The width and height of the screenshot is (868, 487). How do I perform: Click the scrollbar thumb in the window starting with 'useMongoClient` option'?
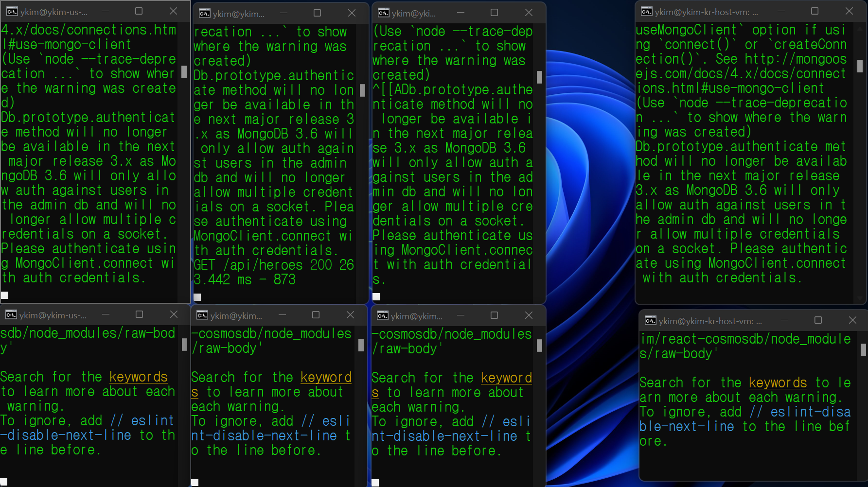coord(860,66)
